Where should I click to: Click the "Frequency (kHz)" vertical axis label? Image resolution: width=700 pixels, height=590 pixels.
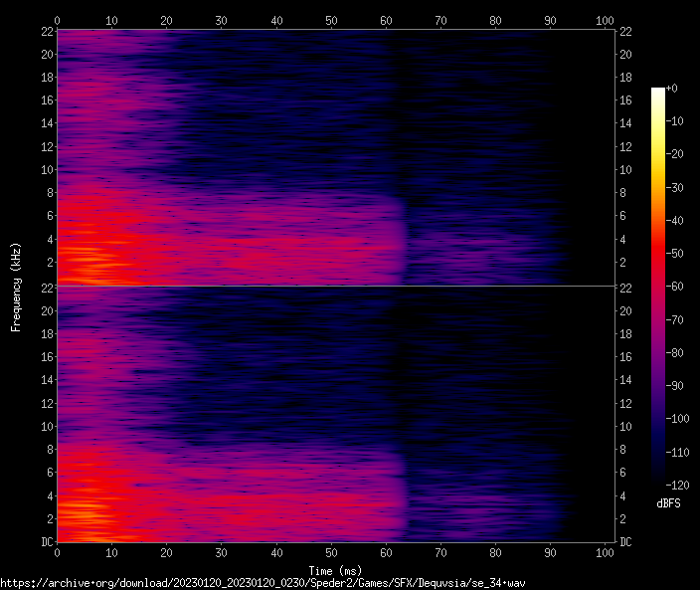click(x=16, y=286)
